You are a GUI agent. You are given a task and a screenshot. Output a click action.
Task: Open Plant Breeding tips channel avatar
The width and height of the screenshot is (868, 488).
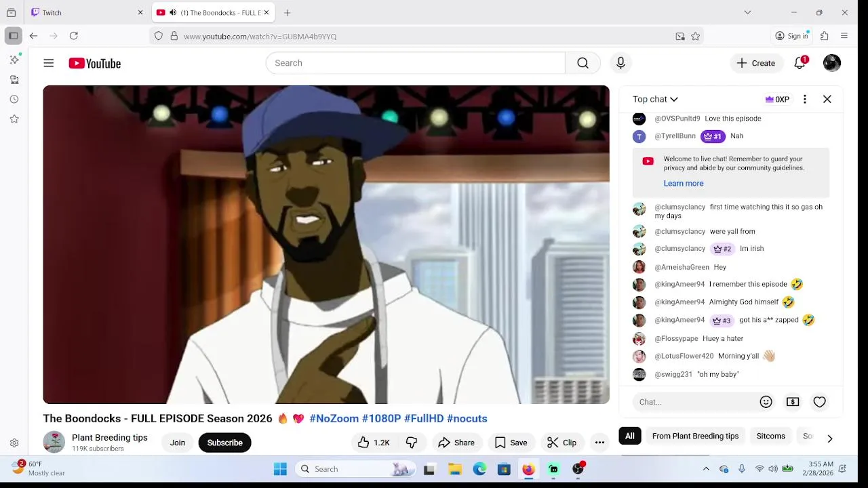[x=54, y=442]
